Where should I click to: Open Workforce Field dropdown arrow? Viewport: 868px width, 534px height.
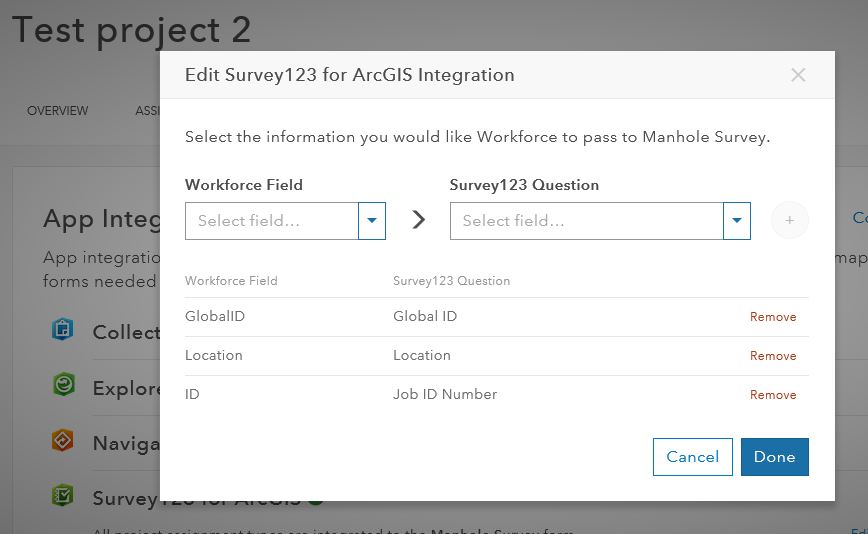(x=372, y=221)
